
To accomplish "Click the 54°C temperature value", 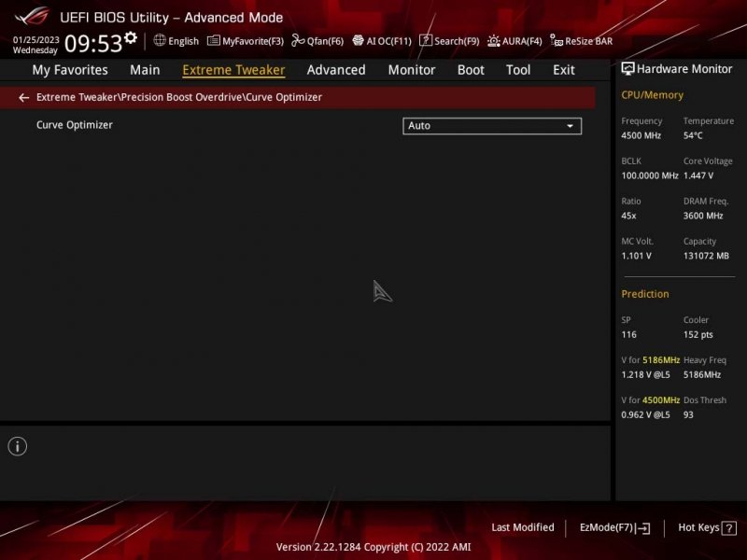I will coord(693,135).
